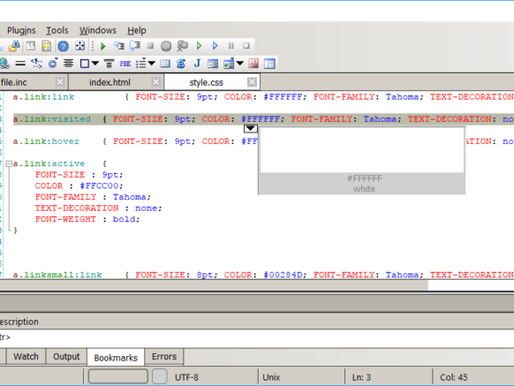Click the find in files binoculars icon
The height and width of the screenshot is (386, 514).
[x=14, y=46]
